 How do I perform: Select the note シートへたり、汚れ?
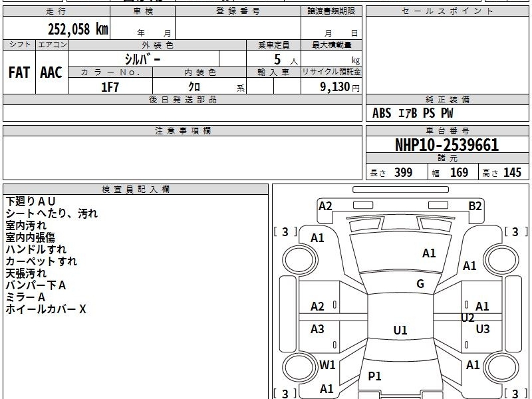pyautogui.click(x=52, y=213)
